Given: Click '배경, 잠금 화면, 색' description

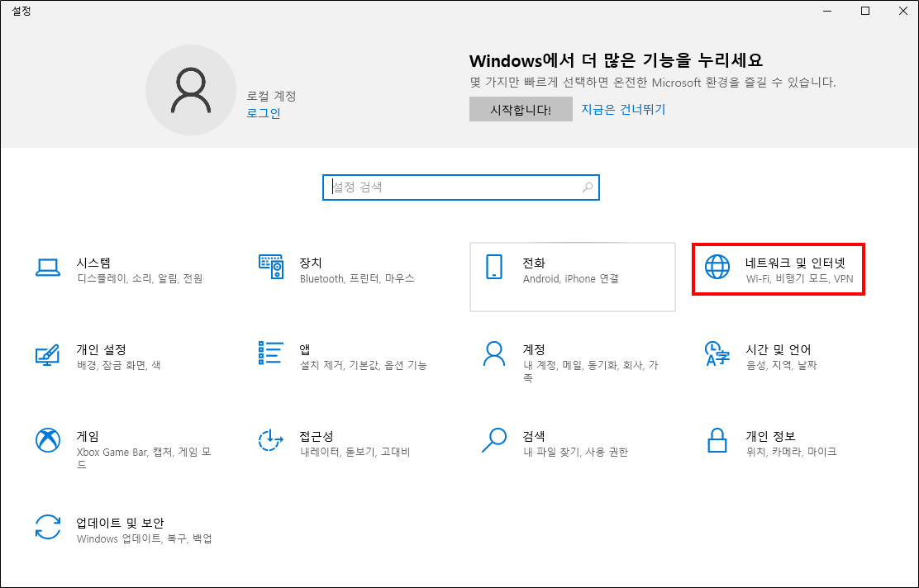Looking at the screenshot, I should pyautogui.click(x=118, y=366).
